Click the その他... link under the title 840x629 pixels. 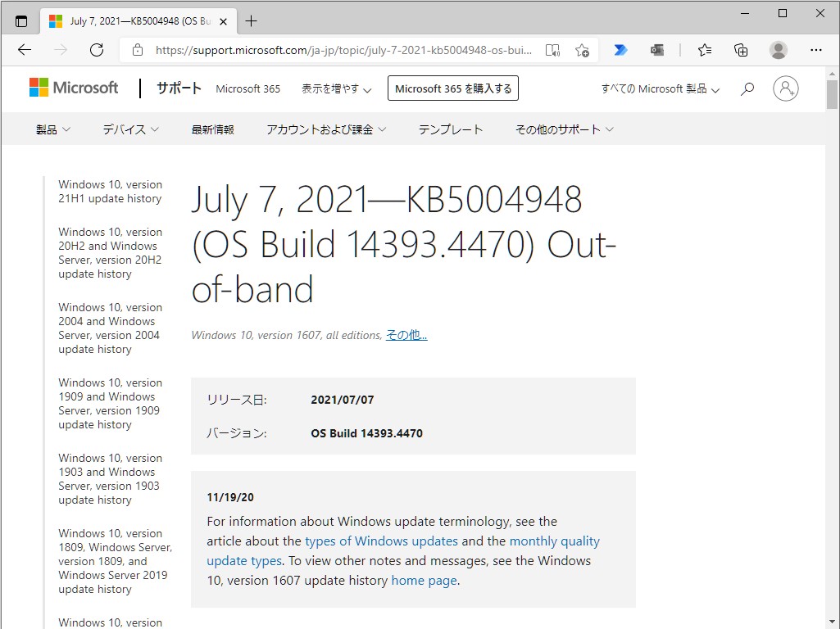tap(406, 335)
